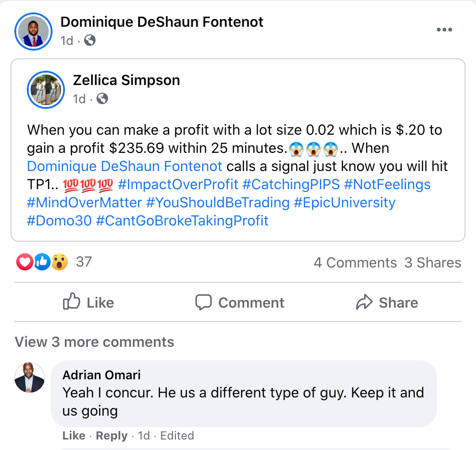Click the heart reaction icon
The width and height of the screenshot is (476, 450).
pos(25,262)
